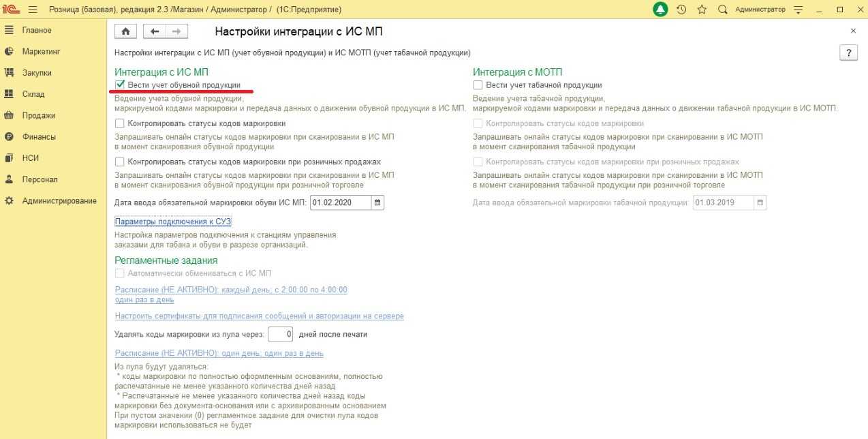The image size is (868, 439).
Task: Open the hamburger main menu icon
Action: (32, 10)
